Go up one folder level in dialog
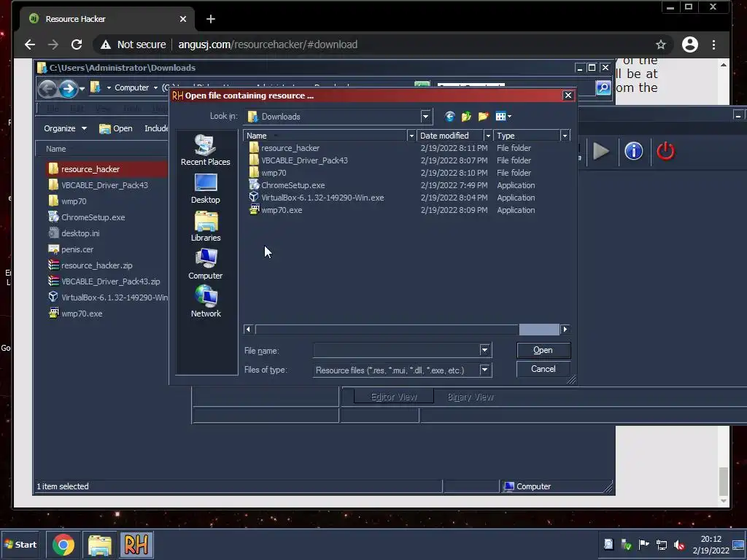The height and width of the screenshot is (560, 747). click(x=466, y=116)
